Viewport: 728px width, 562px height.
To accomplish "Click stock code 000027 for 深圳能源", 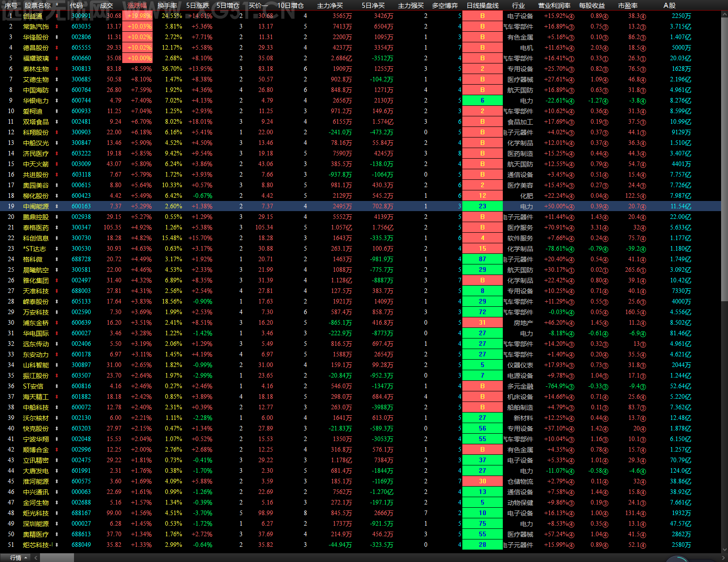I will (81, 524).
